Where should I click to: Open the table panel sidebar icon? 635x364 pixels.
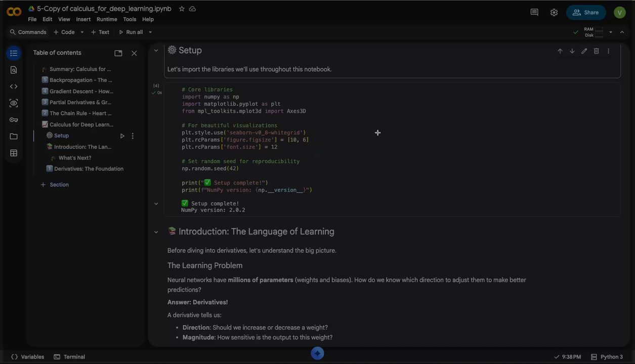(x=14, y=153)
